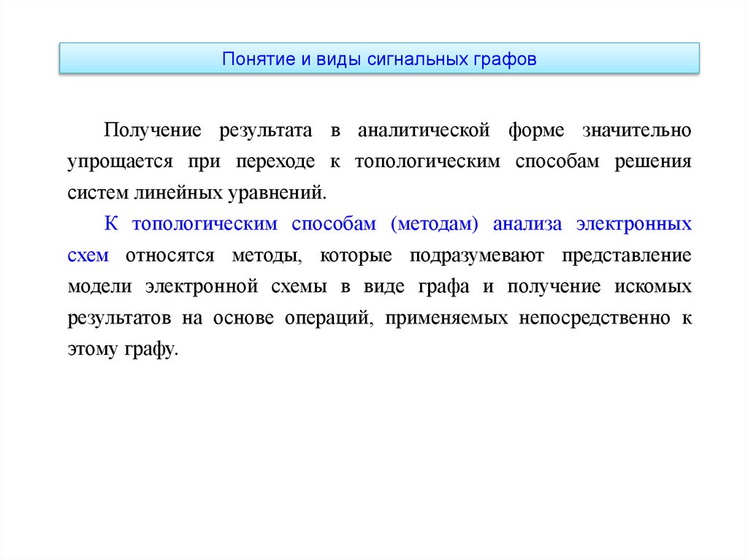Image resolution: width=748 pixels, height=560 pixels.
Task: Click the blue phrase 'К топологическим способам (методам)'
Action: (x=291, y=223)
